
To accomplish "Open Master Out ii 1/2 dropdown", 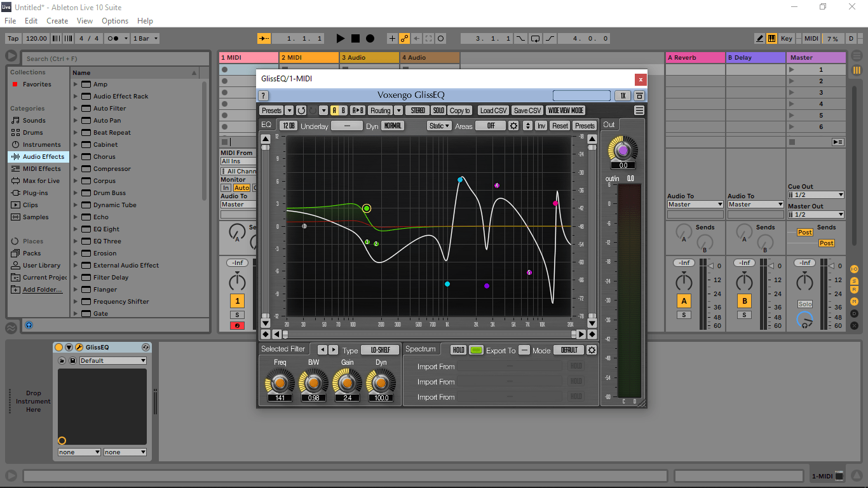I will (816, 214).
